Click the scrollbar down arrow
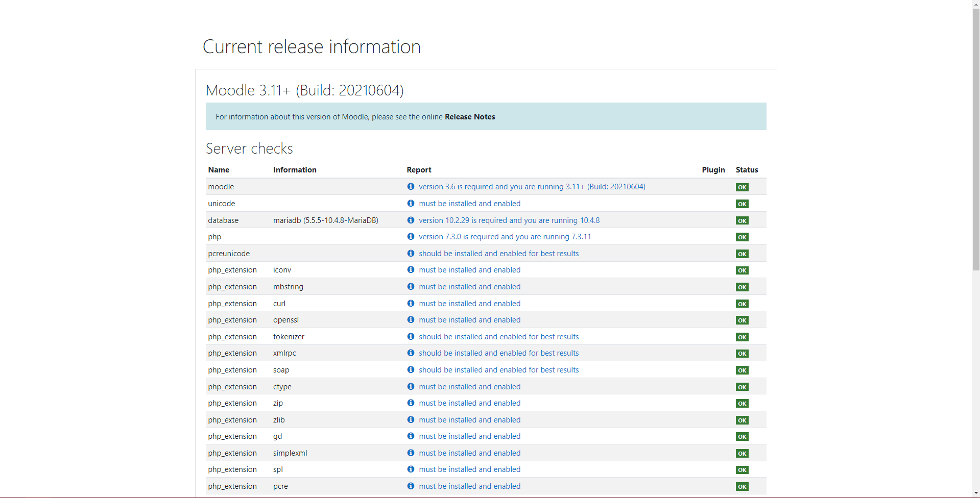Image resolution: width=980 pixels, height=498 pixels. [x=976, y=493]
